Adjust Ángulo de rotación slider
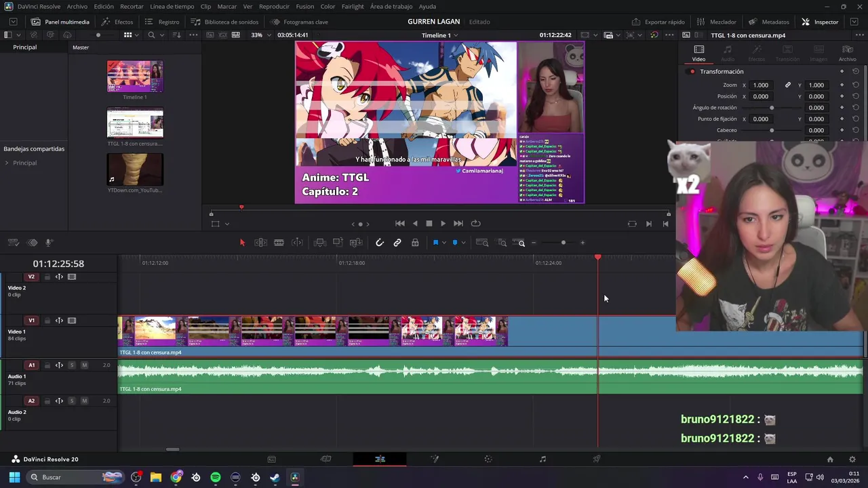The image size is (868, 488). (x=771, y=108)
